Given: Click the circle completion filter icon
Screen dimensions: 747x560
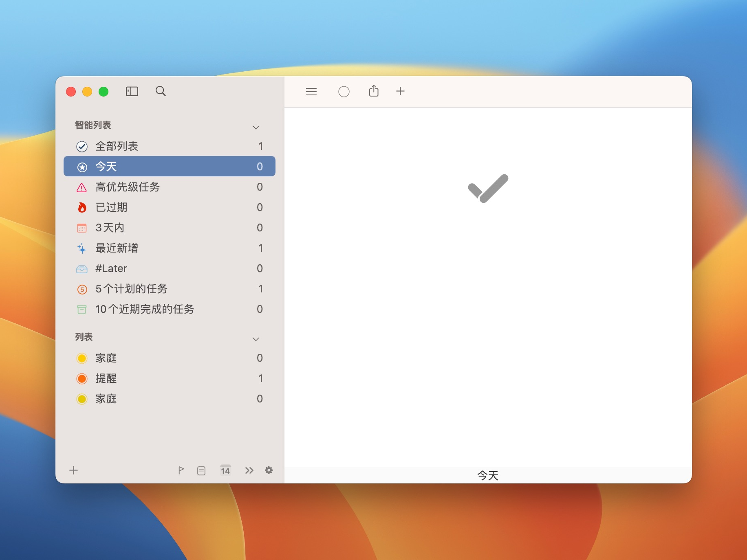Looking at the screenshot, I should 344,92.
